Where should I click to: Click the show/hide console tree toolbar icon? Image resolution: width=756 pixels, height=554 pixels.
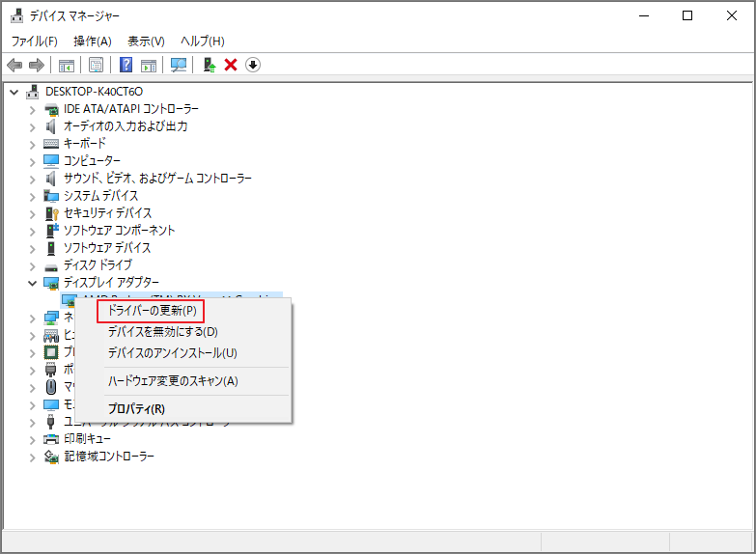(67, 65)
